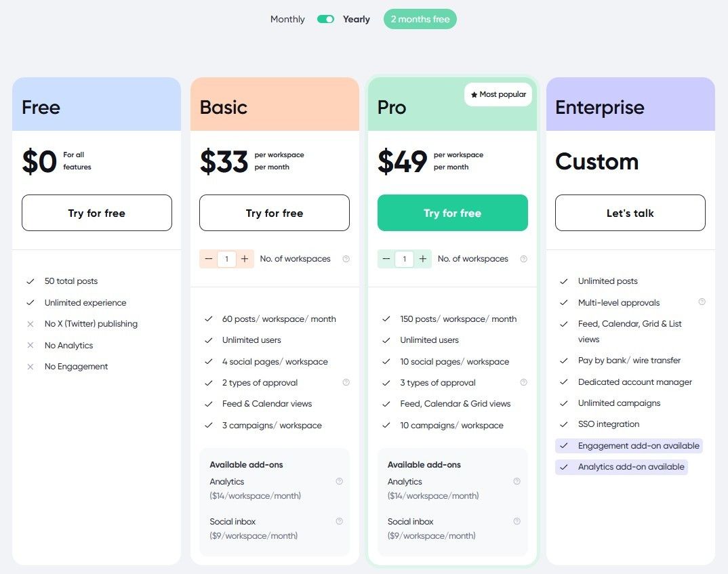The width and height of the screenshot is (728, 574).
Task: Open Social inbox info in Pro plan
Action: pyautogui.click(x=517, y=521)
